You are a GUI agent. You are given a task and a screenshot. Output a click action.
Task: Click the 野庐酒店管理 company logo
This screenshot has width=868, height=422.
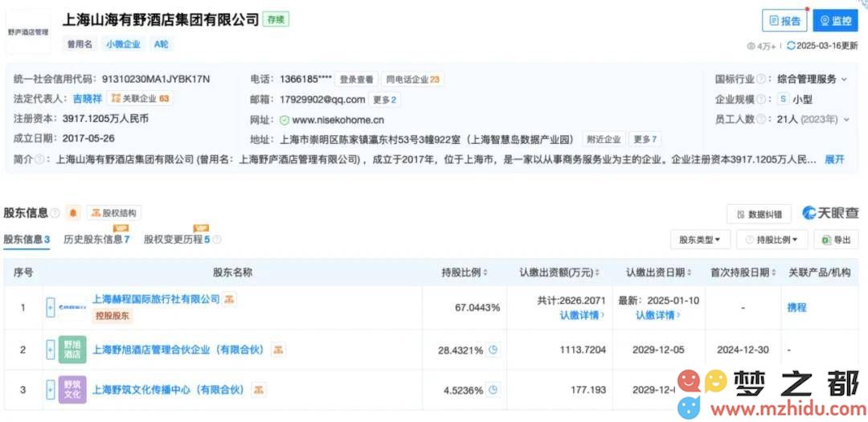27,32
